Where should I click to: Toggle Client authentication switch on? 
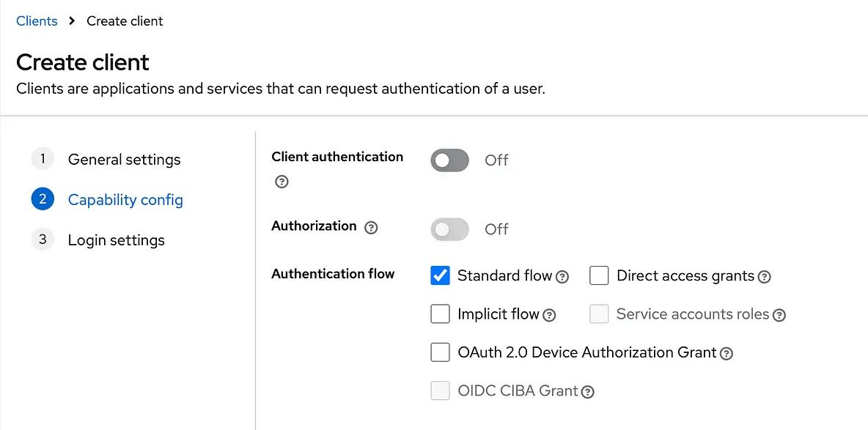point(449,160)
